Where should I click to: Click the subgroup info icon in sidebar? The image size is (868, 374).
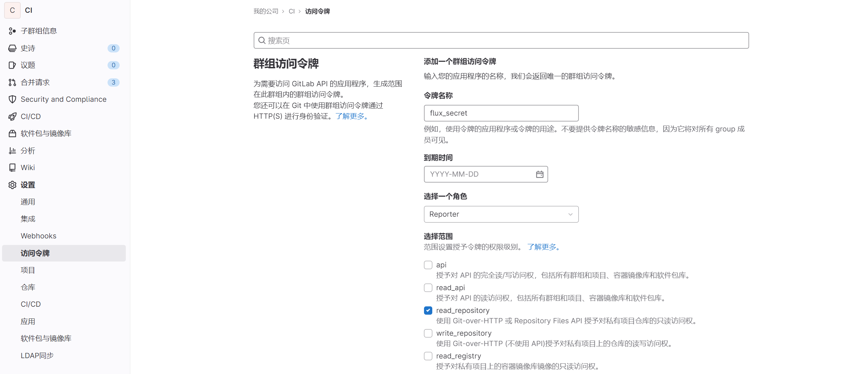(x=12, y=31)
